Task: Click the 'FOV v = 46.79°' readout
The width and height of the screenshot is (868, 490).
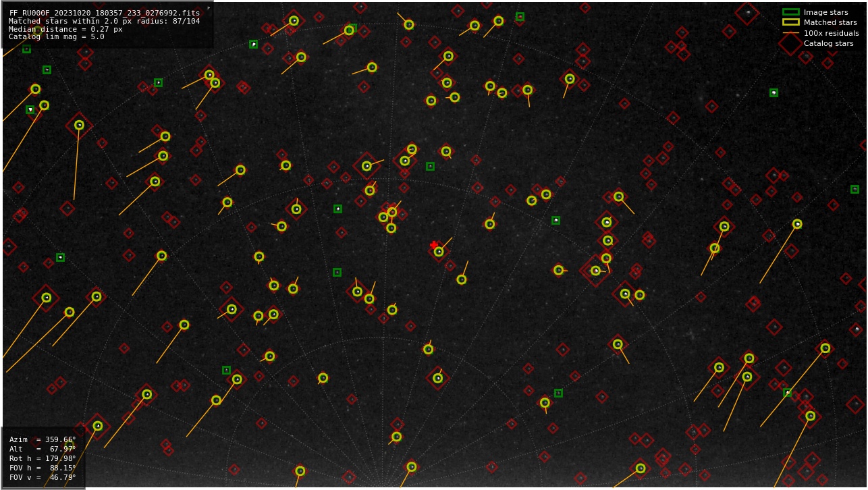Action: [x=43, y=477]
